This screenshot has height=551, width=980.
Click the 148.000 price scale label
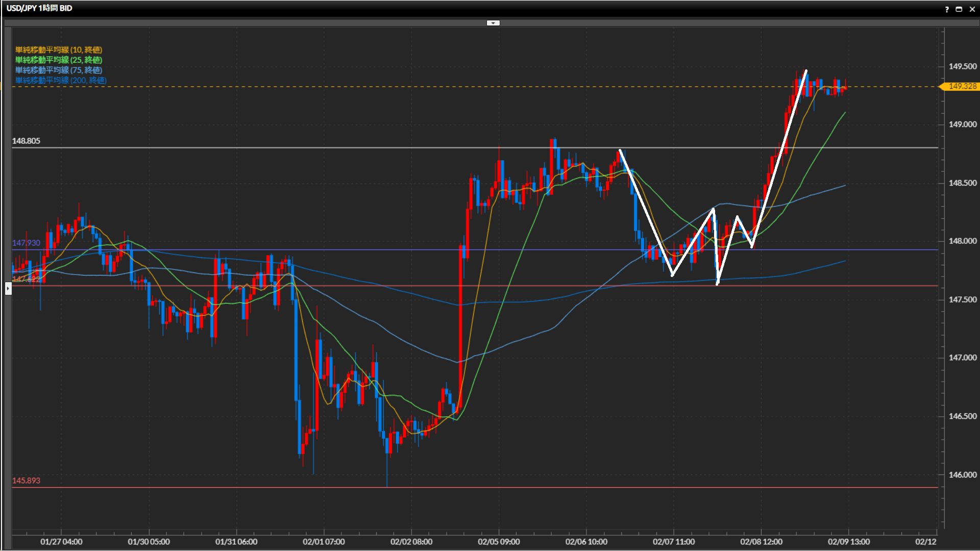(x=962, y=241)
